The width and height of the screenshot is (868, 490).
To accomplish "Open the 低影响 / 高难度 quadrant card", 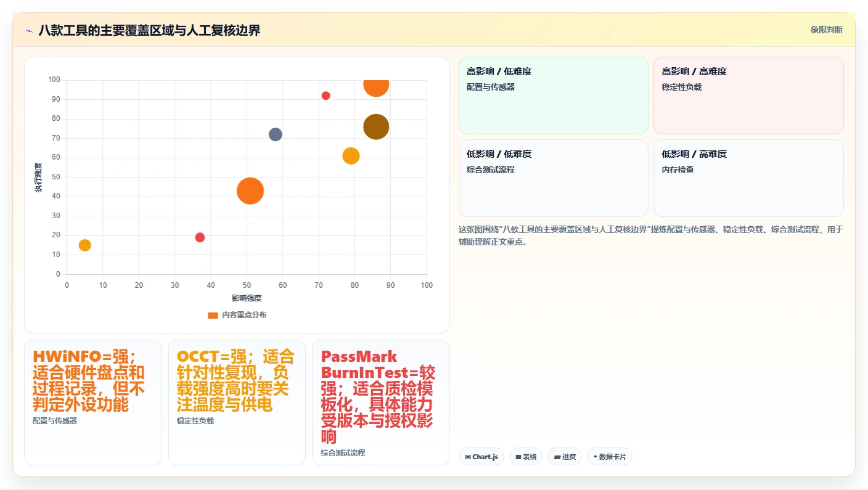I will [748, 178].
